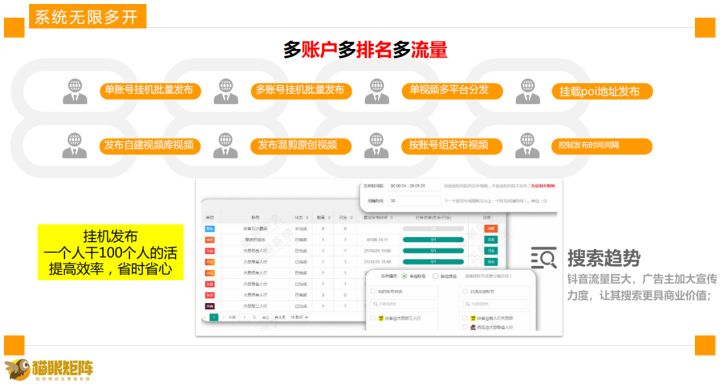The width and height of the screenshot is (720, 385).
Task: Click the 系统无限多开 title banner
Action: pyautogui.click(x=87, y=16)
